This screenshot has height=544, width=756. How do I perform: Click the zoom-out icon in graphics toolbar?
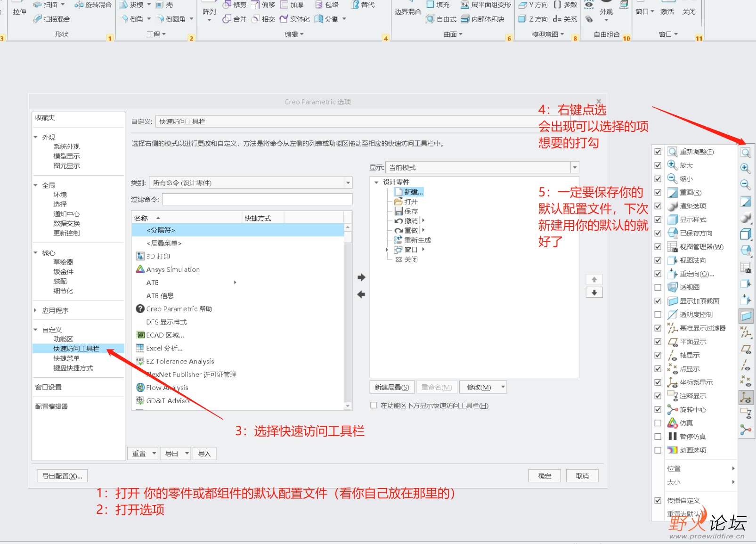click(x=746, y=185)
